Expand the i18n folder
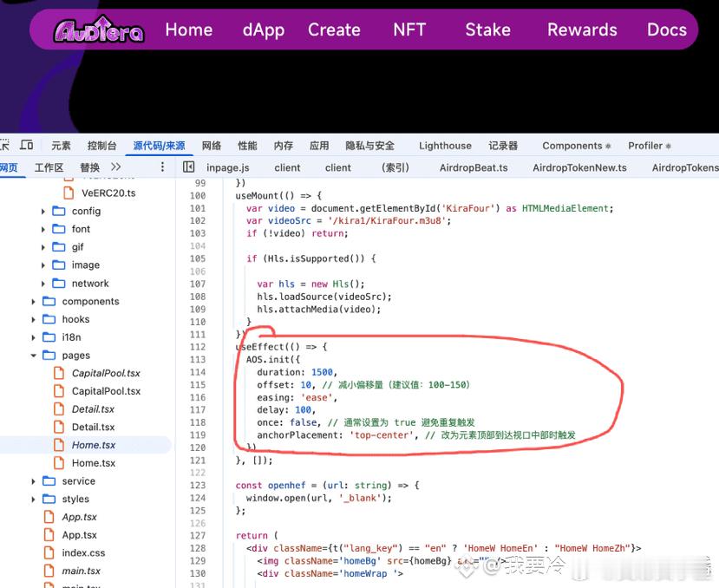This screenshot has width=719, height=588. (x=34, y=337)
